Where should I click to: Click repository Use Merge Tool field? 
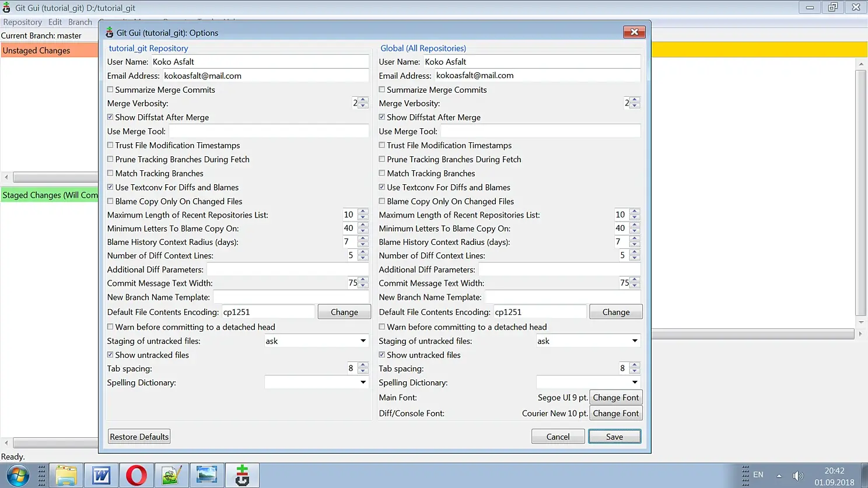pyautogui.click(x=269, y=132)
